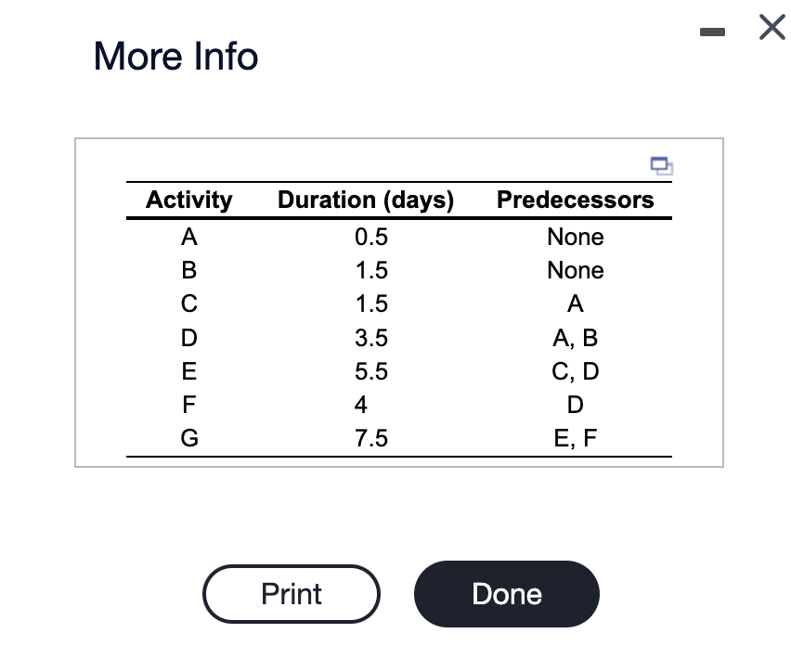Click the None predecessor for Activity A
Viewport: 791px width, 672px height.
coord(575,237)
